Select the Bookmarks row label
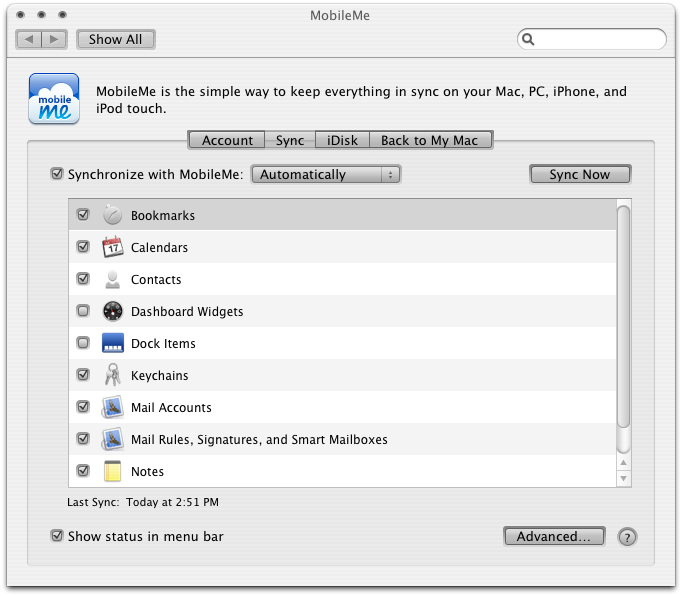This screenshot has width=682, height=596. tap(163, 216)
